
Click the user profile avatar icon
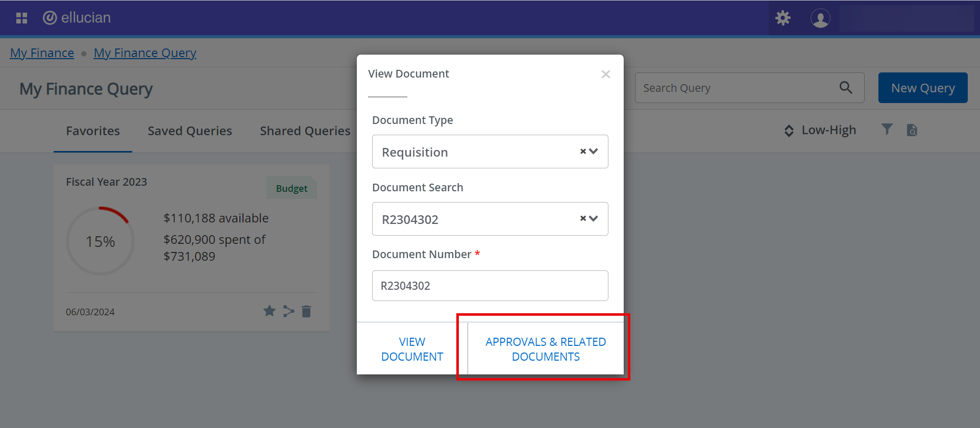click(820, 18)
